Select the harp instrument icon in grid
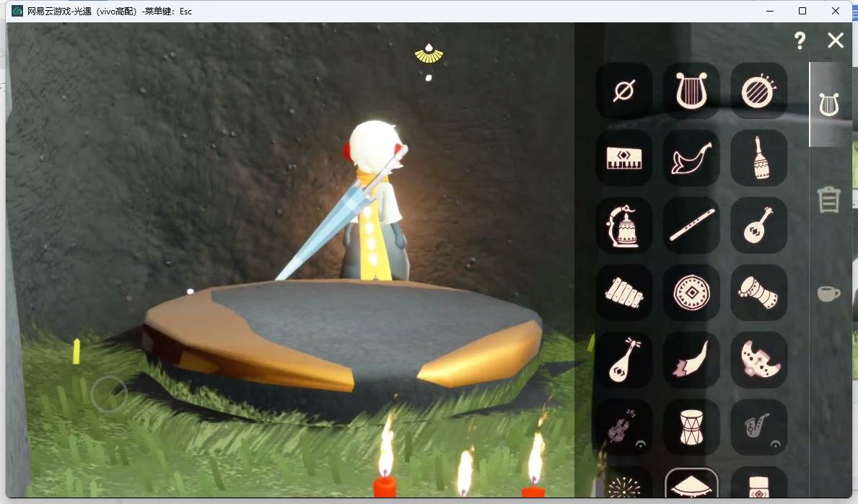 [691, 91]
